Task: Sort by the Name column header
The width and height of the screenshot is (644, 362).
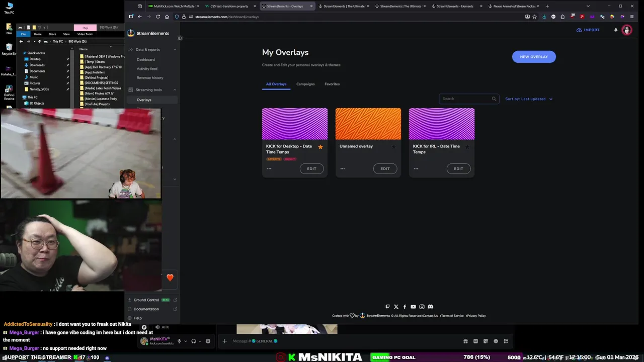Action: pyautogui.click(x=84, y=49)
